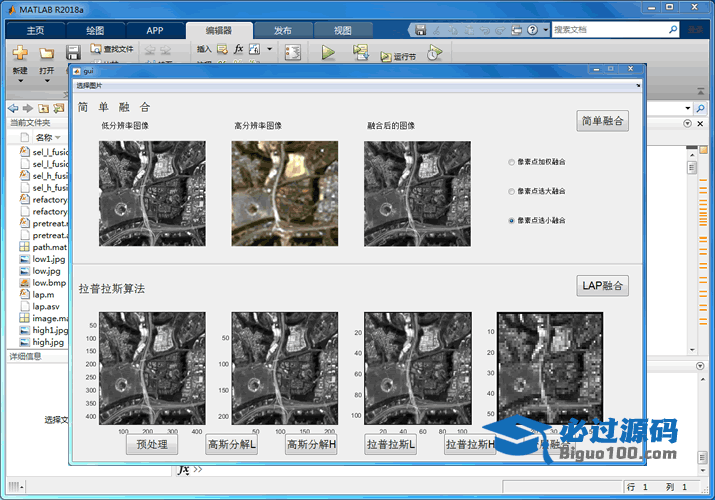The height and width of the screenshot is (500, 715).
Task: Click the high resolution color image thumbnail
Action: [285, 193]
